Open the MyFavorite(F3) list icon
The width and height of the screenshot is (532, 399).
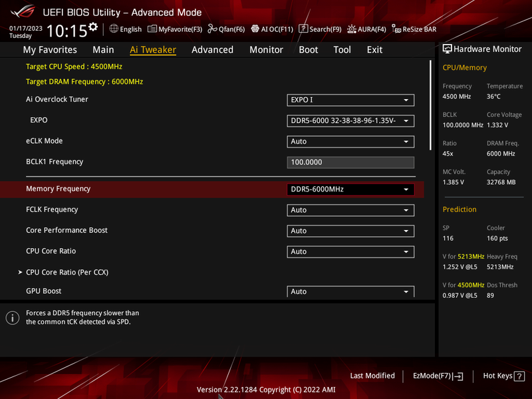coord(152,29)
